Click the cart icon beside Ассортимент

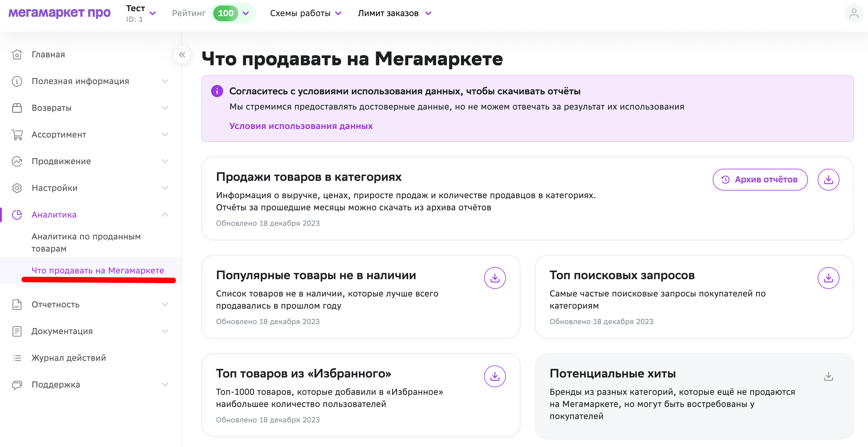pos(17,134)
